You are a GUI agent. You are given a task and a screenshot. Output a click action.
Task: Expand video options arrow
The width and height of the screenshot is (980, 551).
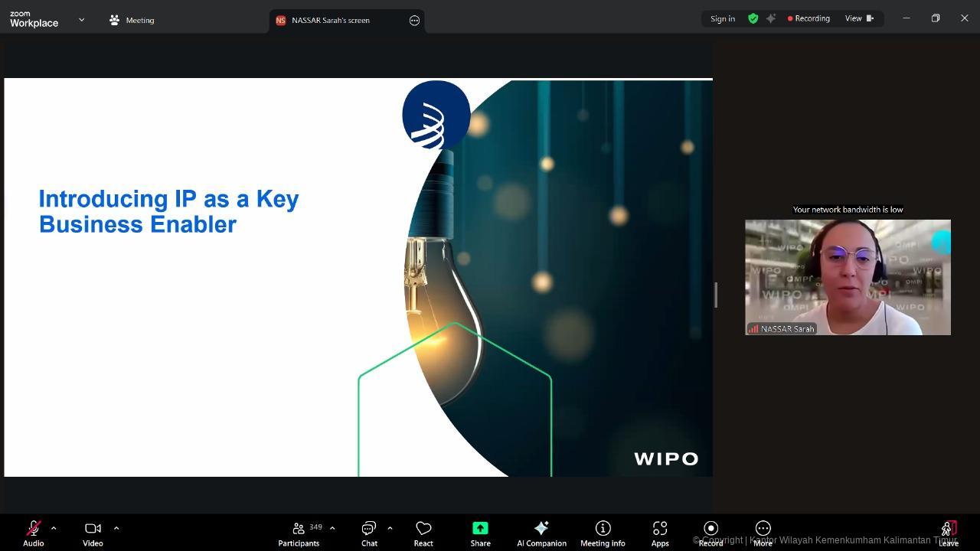tap(116, 528)
